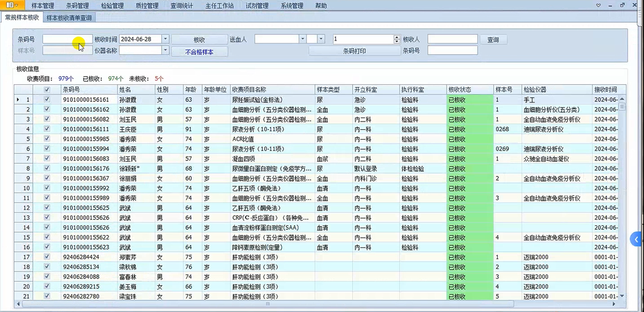Screen dimensions: 644x312
Task: Click the 样本类型 column header
Action: coord(333,89)
